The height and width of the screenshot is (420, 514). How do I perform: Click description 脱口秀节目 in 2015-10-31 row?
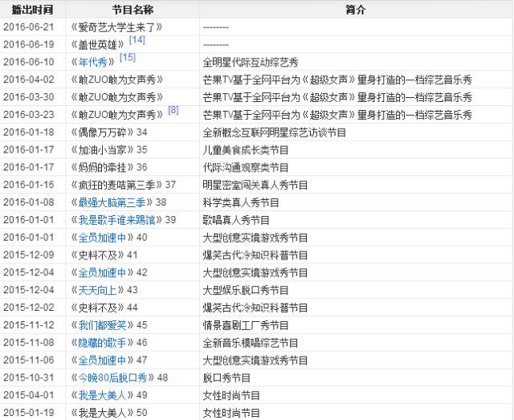(226, 377)
